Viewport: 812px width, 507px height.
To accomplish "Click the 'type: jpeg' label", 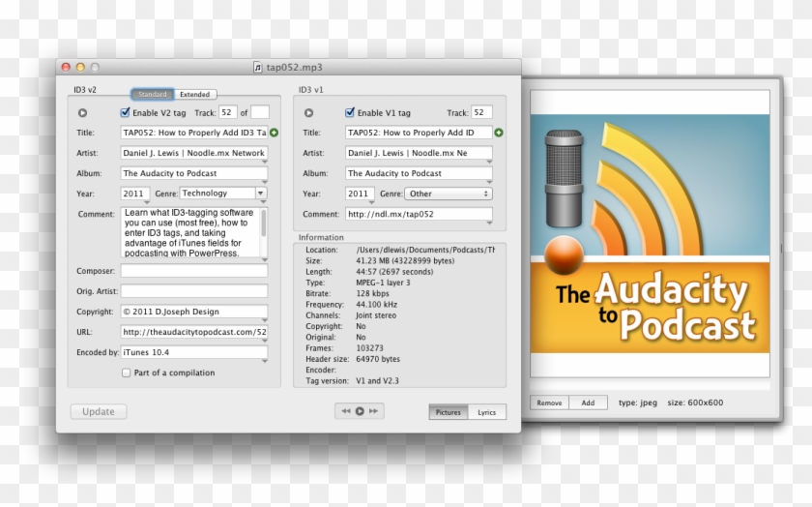I will click(637, 403).
